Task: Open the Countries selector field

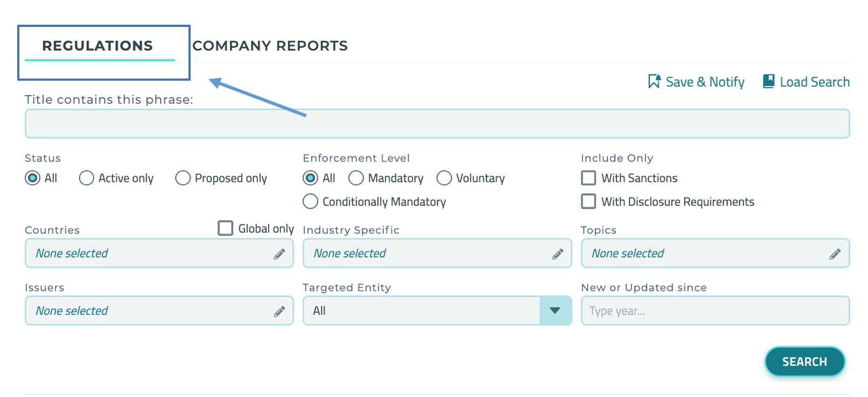Action: click(x=159, y=253)
